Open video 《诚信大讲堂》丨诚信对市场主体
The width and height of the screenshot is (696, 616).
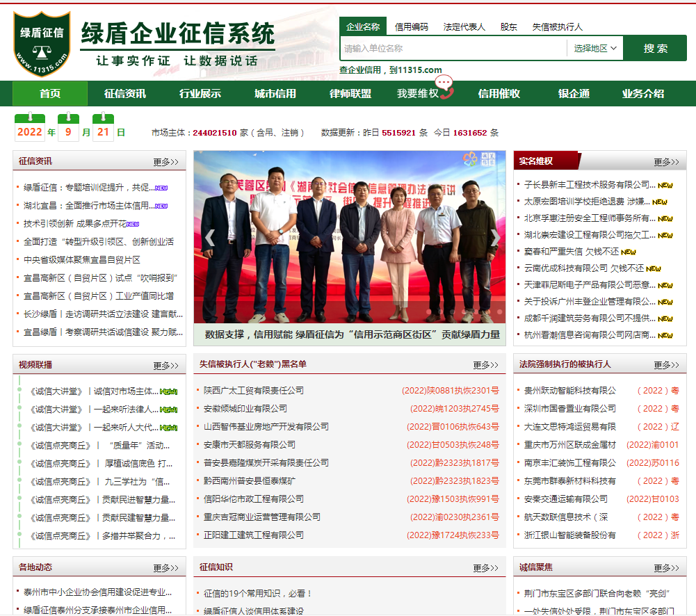(94, 391)
